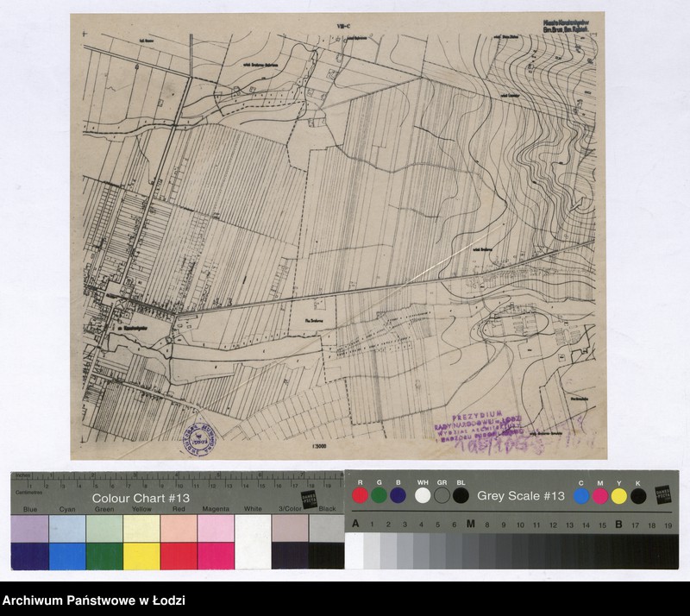Click the green G dot on Grey Scale
This screenshot has height=616, width=690.
pos(379,495)
